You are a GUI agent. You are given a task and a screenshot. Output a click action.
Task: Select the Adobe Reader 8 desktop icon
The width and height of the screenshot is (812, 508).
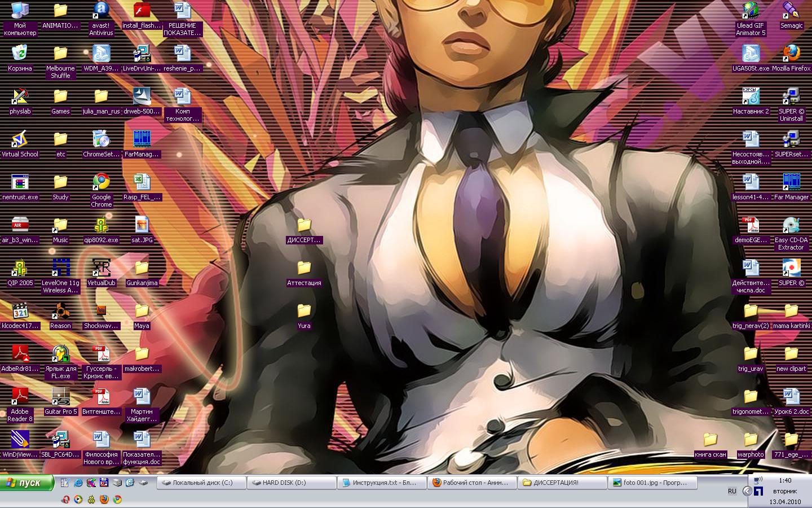coord(20,405)
